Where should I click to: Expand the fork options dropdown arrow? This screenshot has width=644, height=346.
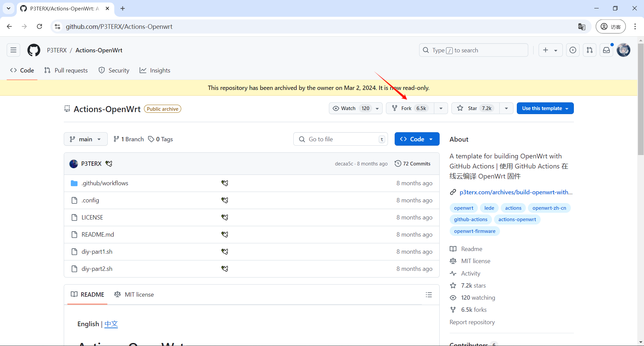[x=441, y=108]
